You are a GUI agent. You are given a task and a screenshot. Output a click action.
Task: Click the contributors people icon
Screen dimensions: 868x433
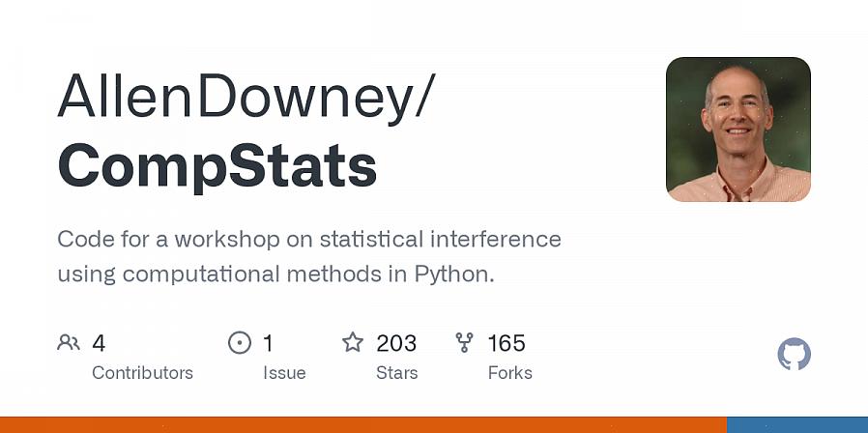pyautogui.click(x=68, y=342)
